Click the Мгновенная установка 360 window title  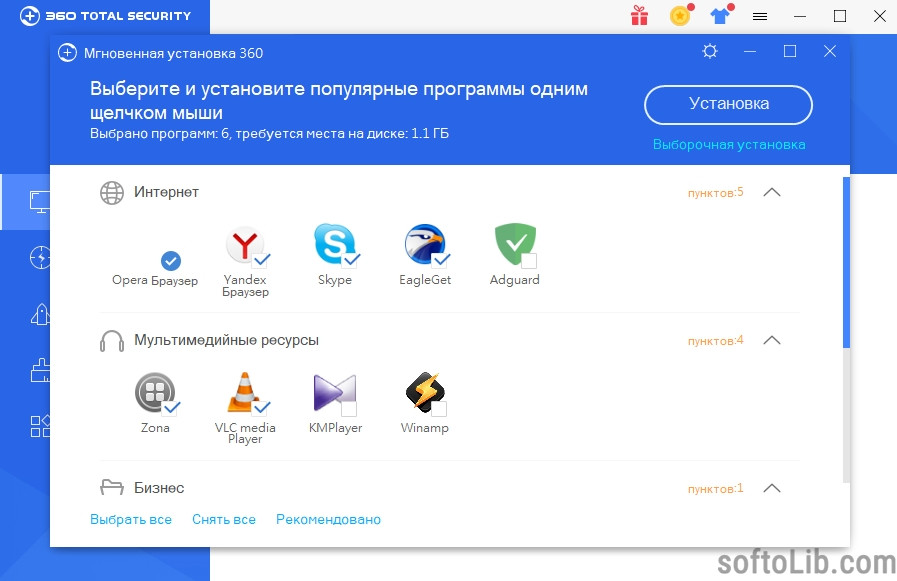[173, 53]
